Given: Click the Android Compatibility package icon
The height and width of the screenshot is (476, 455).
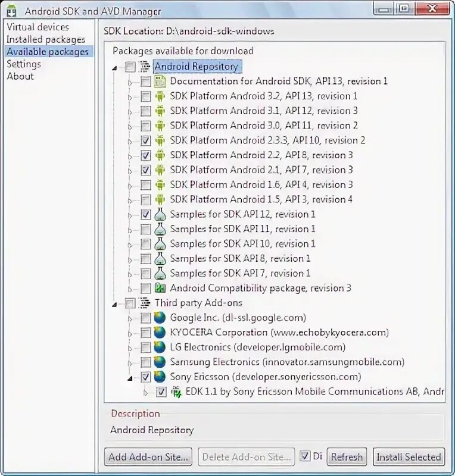Looking at the screenshot, I should [160, 288].
